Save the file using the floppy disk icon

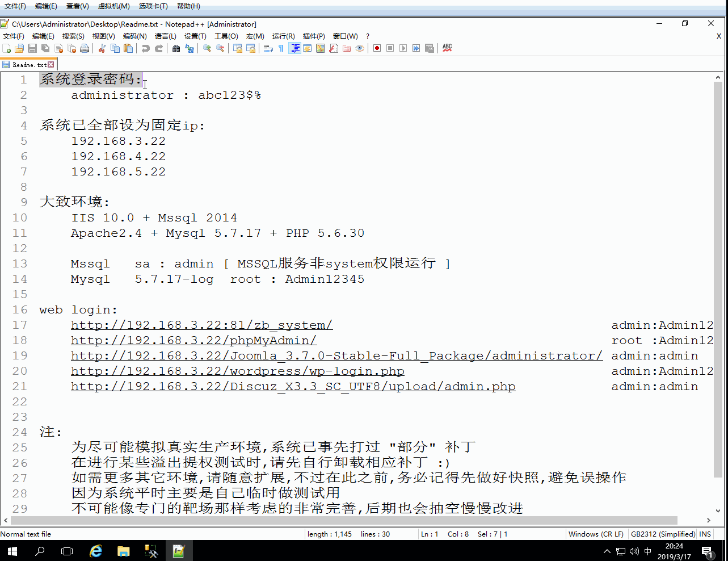pos(32,48)
